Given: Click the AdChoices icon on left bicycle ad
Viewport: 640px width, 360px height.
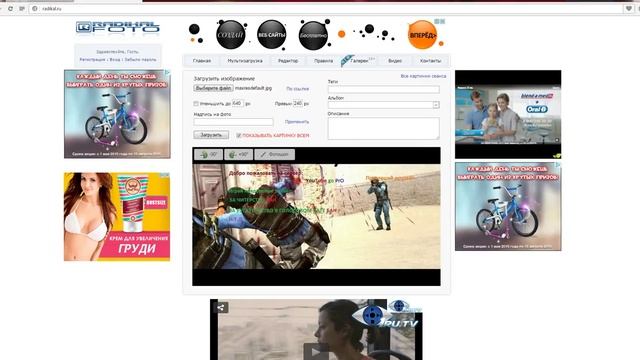Looking at the screenshot, I should pos(167,72).
